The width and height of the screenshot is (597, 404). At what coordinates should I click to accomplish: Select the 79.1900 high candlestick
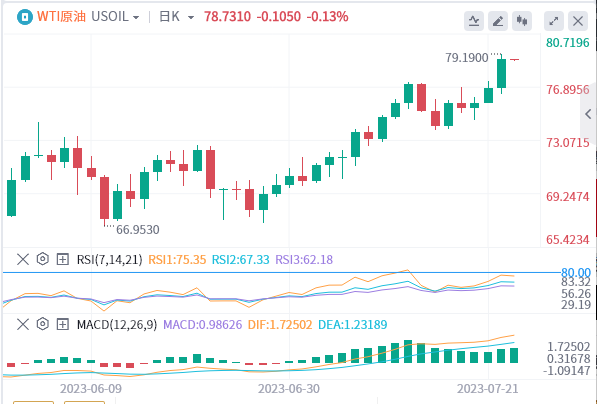(501, 73)
